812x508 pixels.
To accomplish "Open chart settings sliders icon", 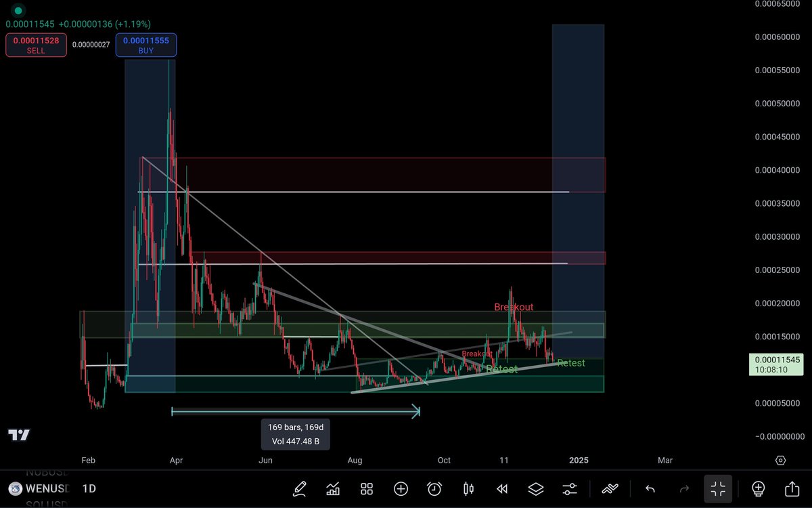I will click(570, 488).
